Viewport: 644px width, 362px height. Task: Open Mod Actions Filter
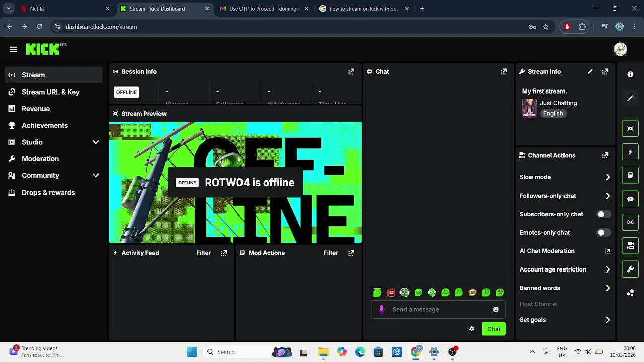(331, 253)
